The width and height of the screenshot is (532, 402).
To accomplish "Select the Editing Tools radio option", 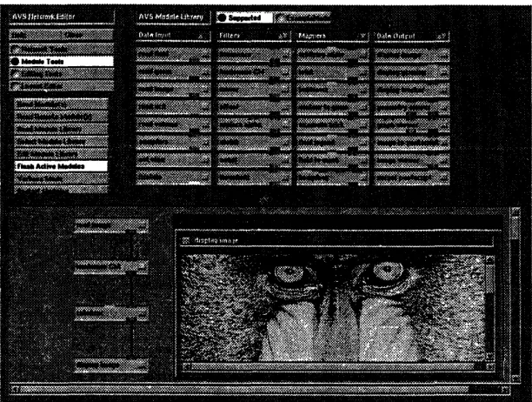I will 62,74.
